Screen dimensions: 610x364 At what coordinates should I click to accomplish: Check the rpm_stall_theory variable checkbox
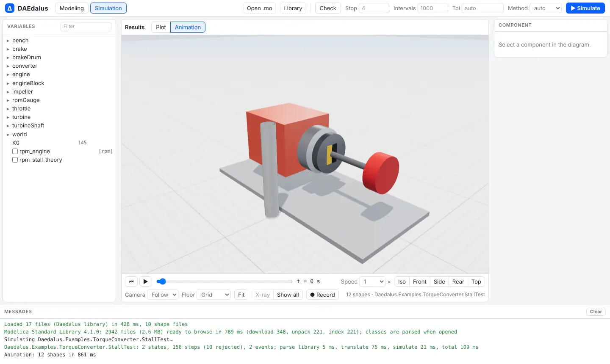(x=15, y=160)
